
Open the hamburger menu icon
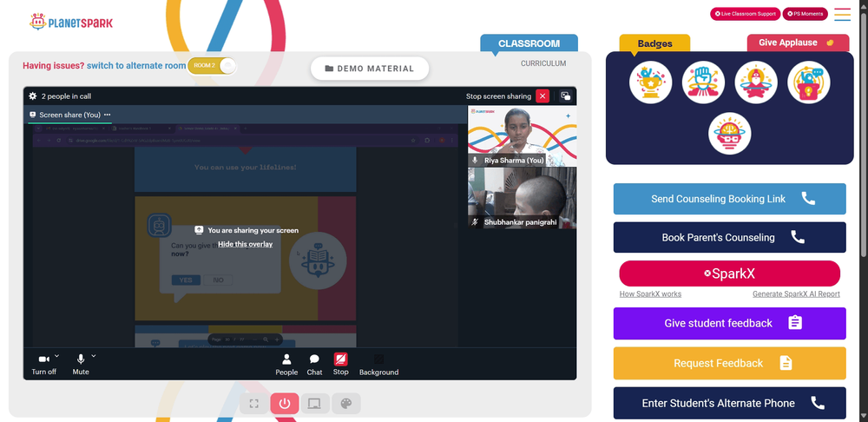(x=843, y=15)
